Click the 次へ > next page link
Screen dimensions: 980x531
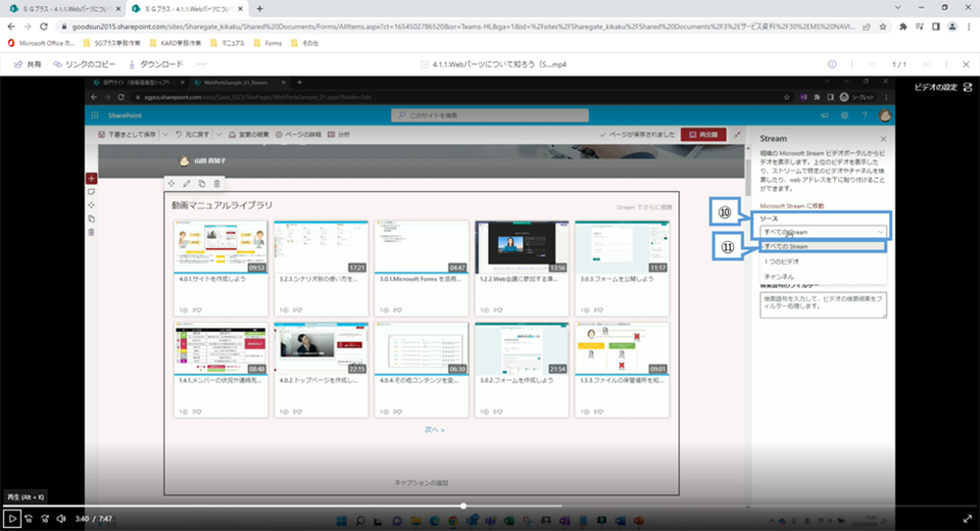click(x=434, y=430)
